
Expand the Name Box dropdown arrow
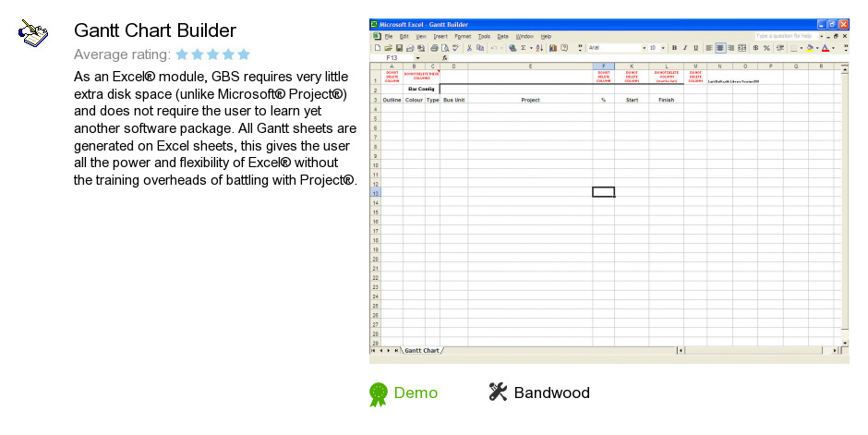(x=417, y=58)
